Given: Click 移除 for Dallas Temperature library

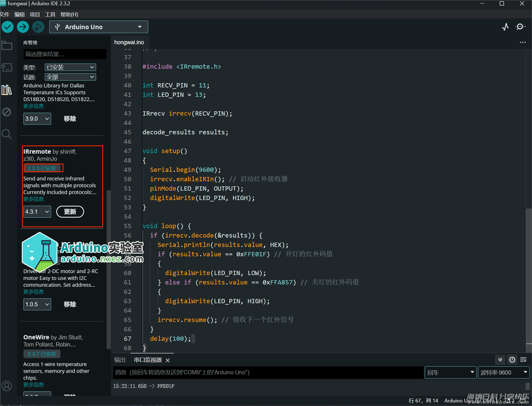Looking at the screenshot, I should tap(70, 118).
